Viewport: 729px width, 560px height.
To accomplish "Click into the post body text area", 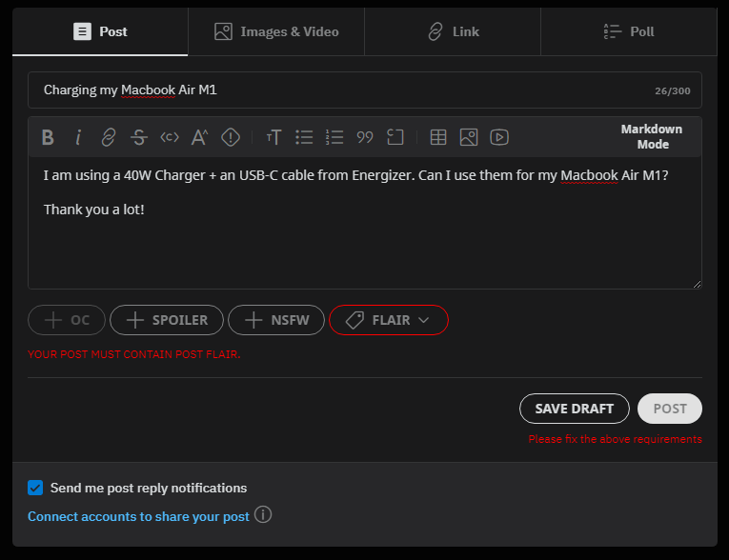I will [364, 223].
